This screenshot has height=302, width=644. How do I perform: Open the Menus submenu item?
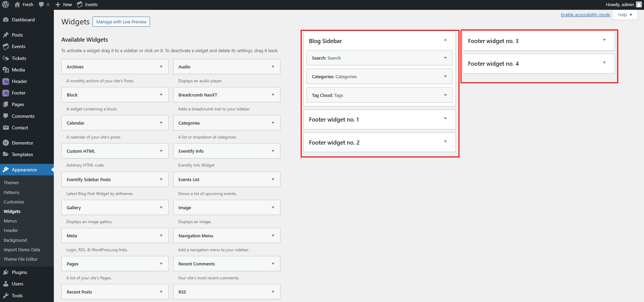click(10, 221)
